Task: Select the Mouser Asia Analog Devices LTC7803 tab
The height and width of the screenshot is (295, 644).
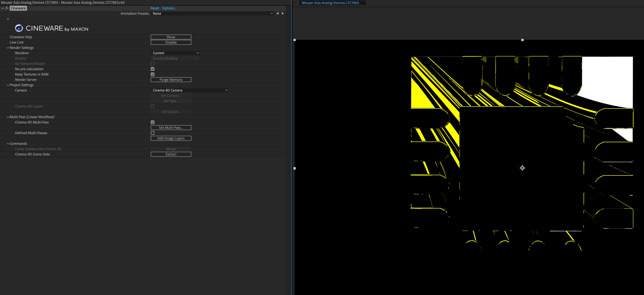Action: pyautogui.click(x=330, y=3)
